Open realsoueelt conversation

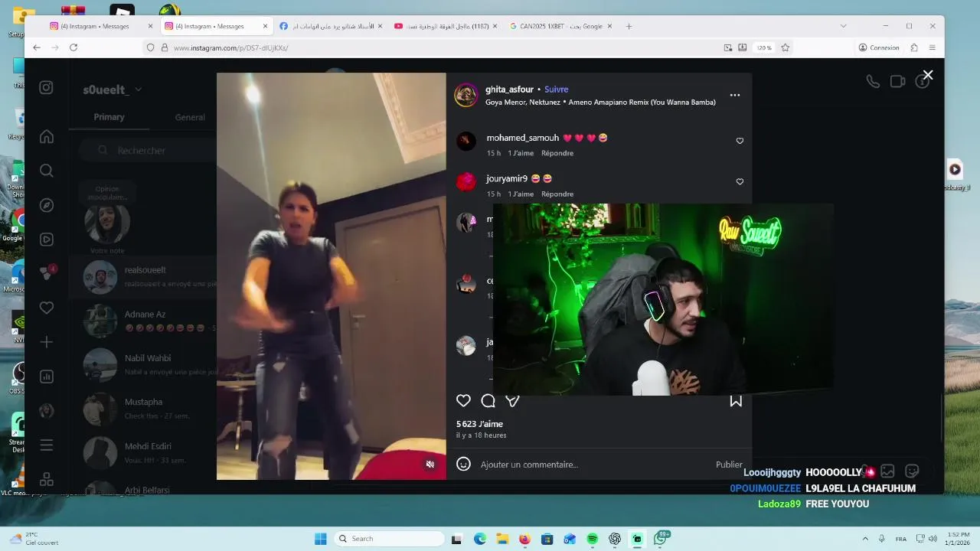[x=142, y=276]
